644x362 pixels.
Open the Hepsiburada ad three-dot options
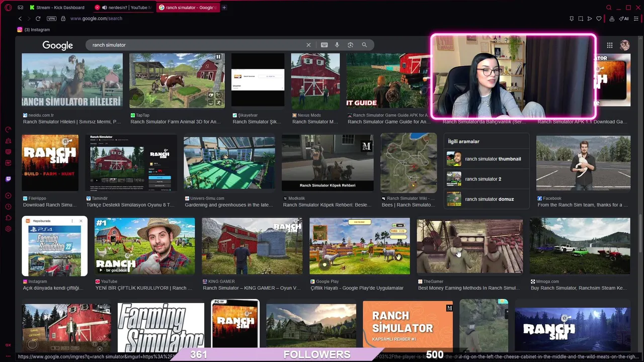[73, 221]
